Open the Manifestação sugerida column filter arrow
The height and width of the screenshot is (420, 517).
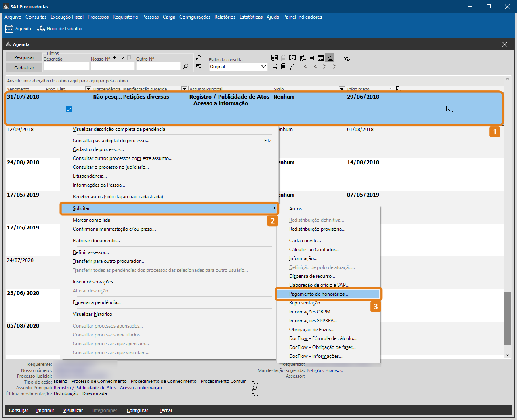184,89
